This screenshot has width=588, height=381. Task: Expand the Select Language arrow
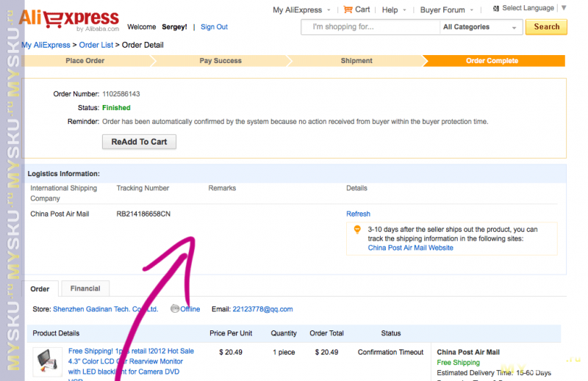pyautogui.click(x=564, y=8)
